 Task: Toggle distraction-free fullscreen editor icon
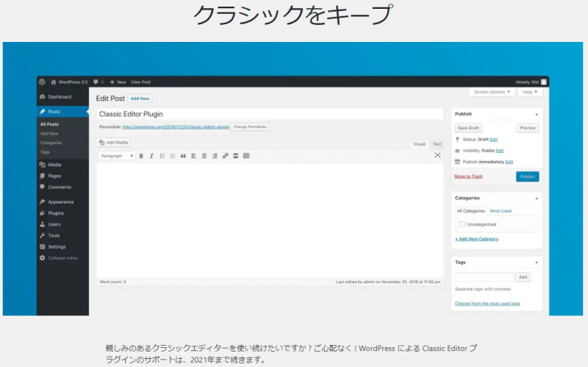[x=437, y=155]
